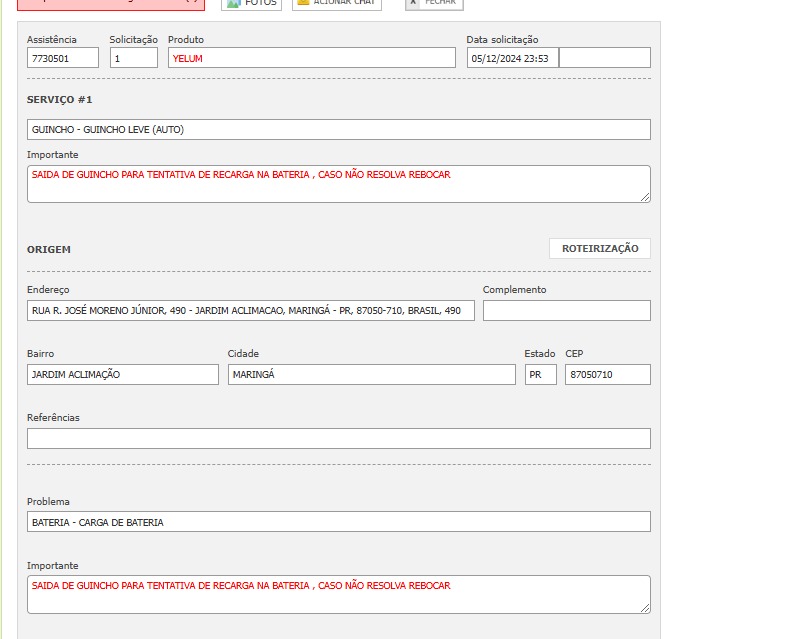Click the Bairro field JARDIM ACLIMAÇÃO
801x639 pixels.
(x=122, y=375)
